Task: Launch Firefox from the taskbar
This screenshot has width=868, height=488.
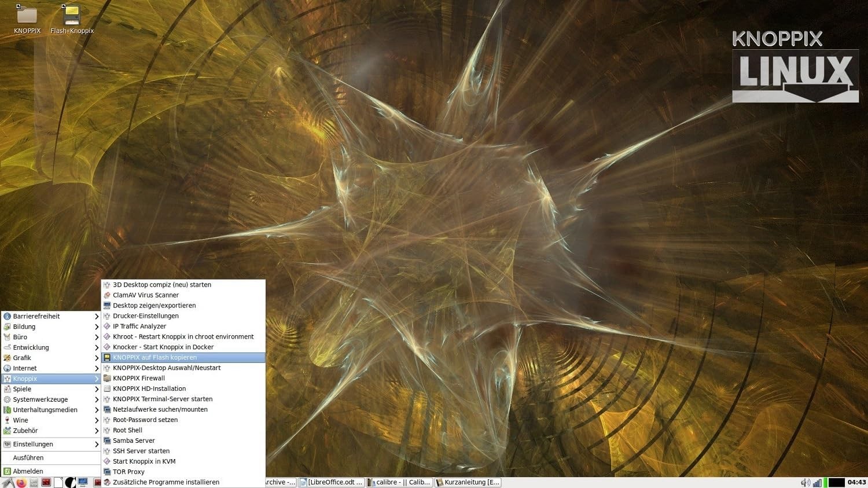Action: coord(21,483)
